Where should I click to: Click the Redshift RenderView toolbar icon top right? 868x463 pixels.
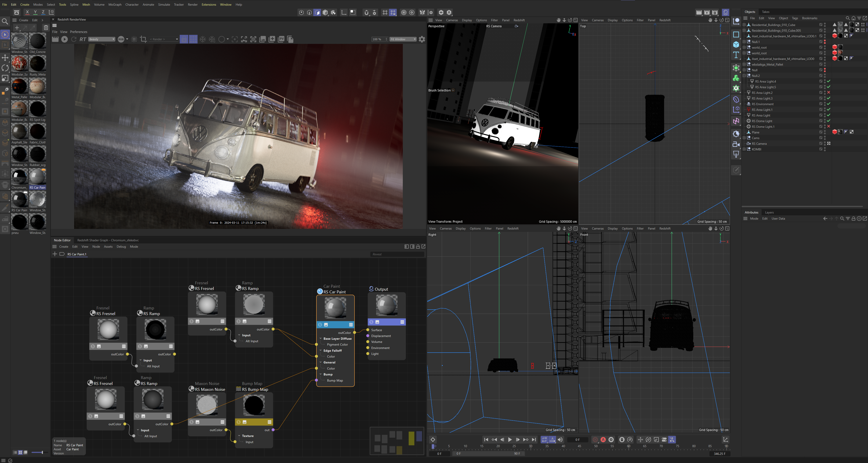(x=725, y=12)
